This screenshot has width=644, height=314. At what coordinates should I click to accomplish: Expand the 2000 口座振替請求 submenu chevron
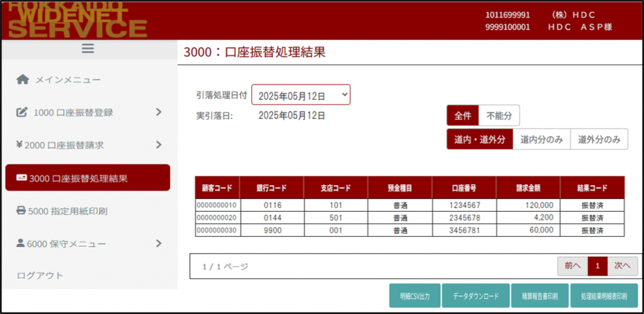(x=158, y=145)
